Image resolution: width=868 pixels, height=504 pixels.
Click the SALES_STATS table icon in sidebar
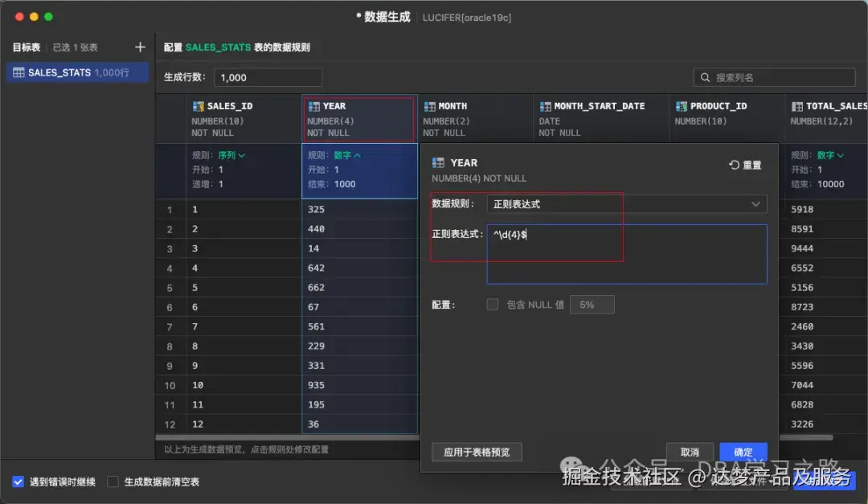coord(18,72)
